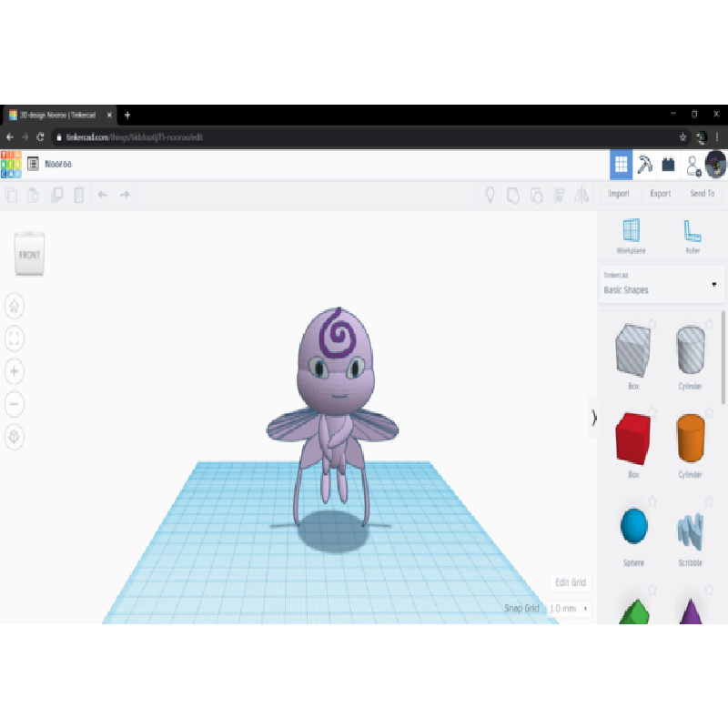Click the invite people icon

click(x=693, y=166)
